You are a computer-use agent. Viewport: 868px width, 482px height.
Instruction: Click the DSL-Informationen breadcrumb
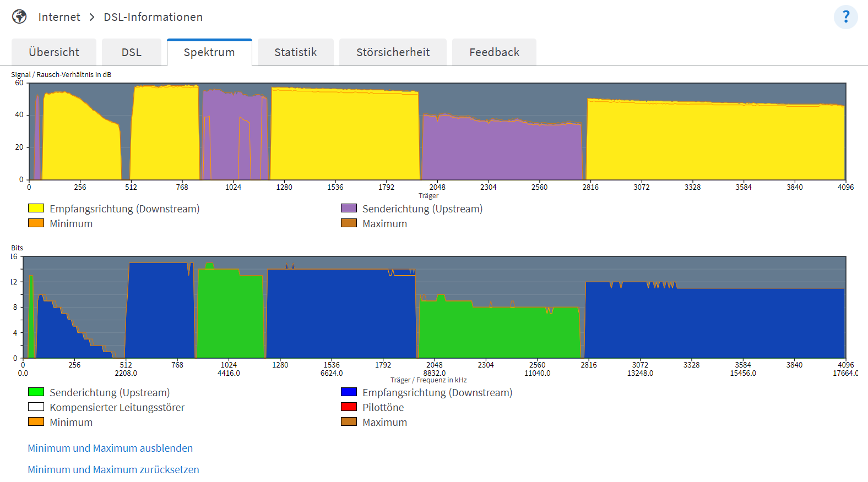click(x=153, y=17)
